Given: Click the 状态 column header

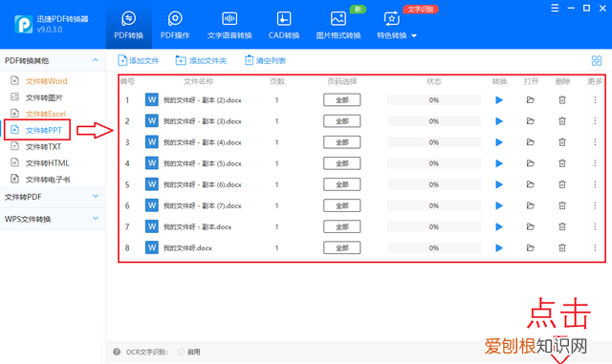Looking at the screenshot, I should pos(433,81).
